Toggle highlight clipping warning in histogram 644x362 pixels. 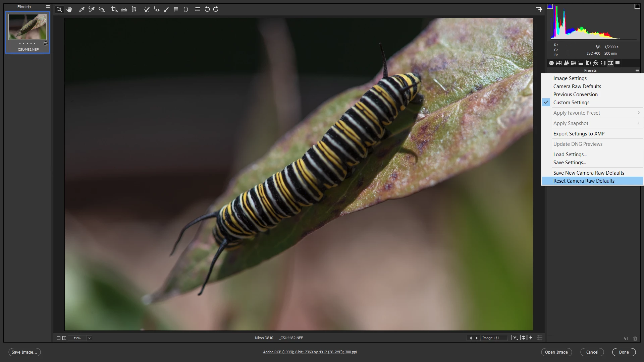(637, 6)
